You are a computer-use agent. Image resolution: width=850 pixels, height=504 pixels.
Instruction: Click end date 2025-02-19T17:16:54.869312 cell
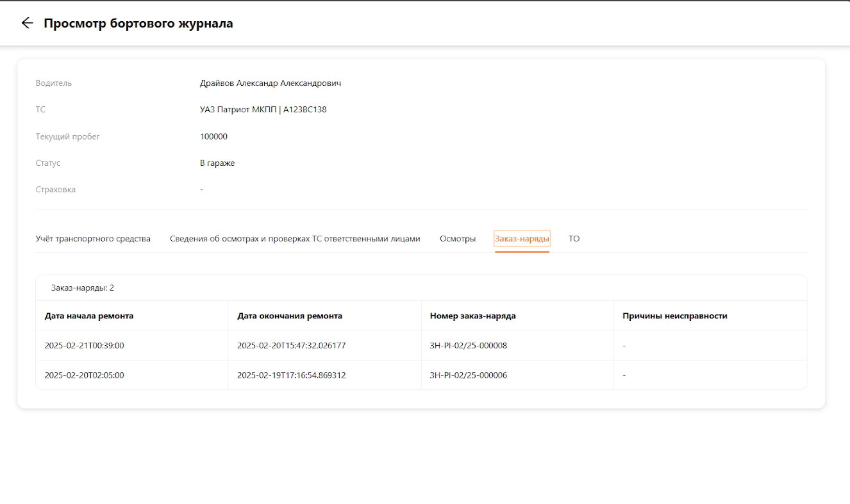pos(291,375)
